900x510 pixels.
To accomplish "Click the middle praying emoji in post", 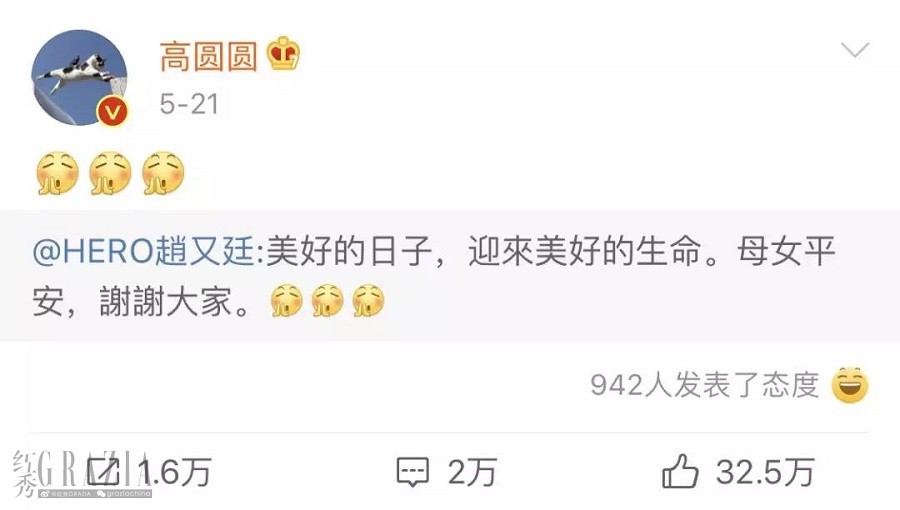I will (x=110, y=173).
